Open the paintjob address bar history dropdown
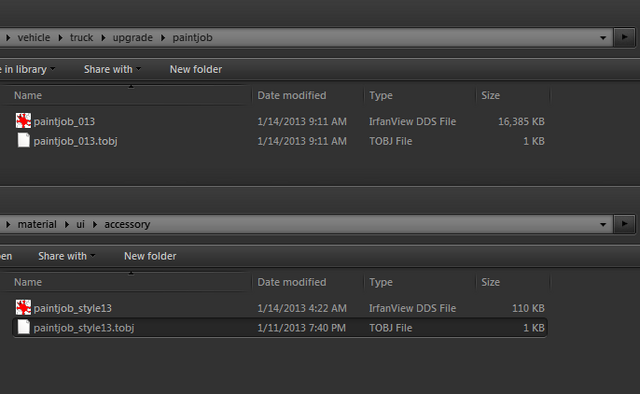This screenshot has width=640, height=394. point(603,38)
